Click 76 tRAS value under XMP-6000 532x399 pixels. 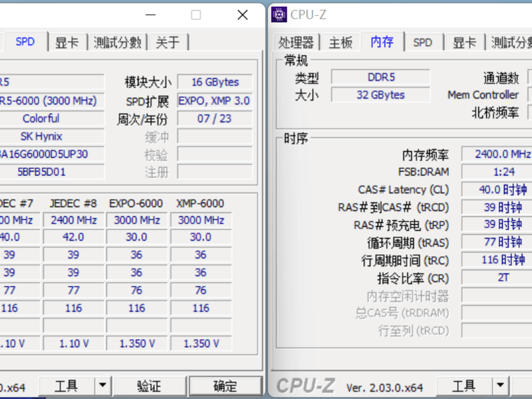[x=201, y=291]
